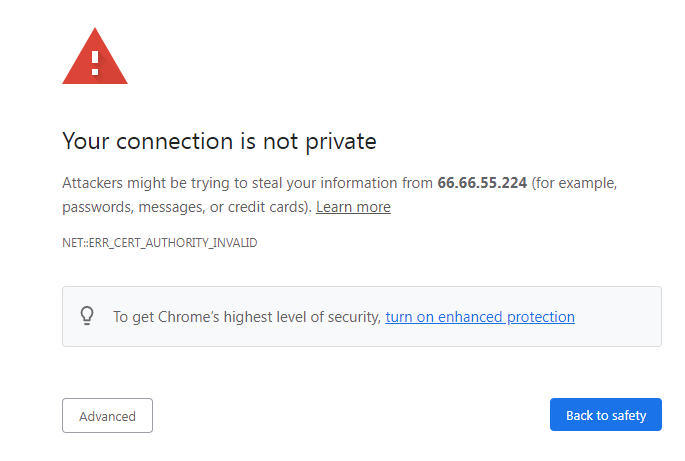The image size is (685, 461).
Task: Go Back to safety
Action: tap(605, 415)
